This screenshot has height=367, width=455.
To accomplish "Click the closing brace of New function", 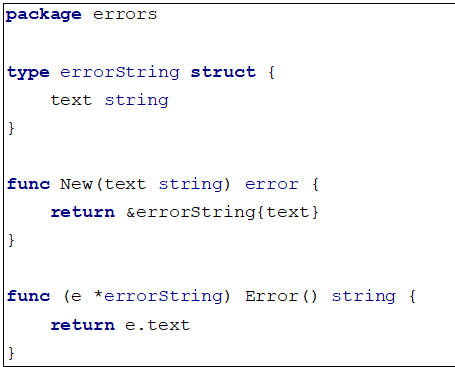I will point(11,240).
